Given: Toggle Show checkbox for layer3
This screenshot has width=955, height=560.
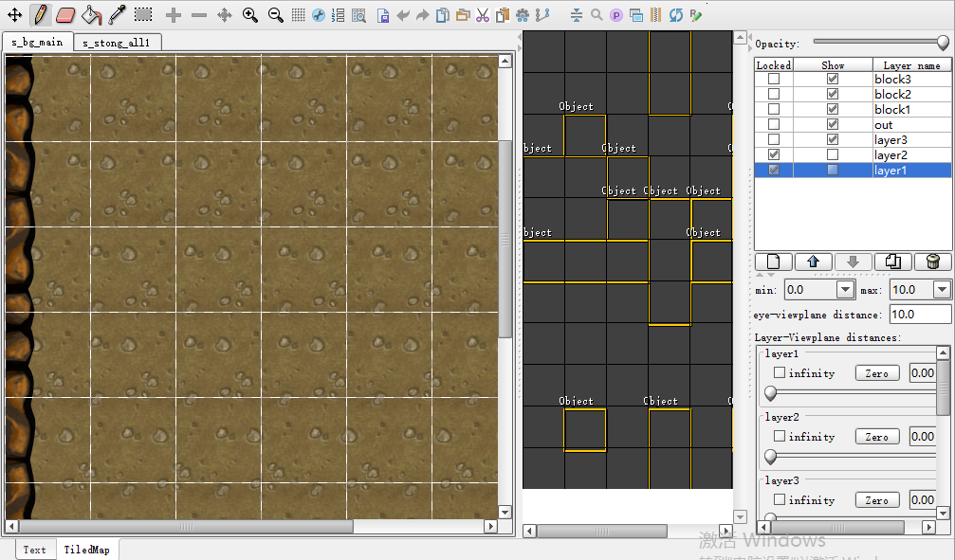Looking at the screenshot, I should [833, 140].
